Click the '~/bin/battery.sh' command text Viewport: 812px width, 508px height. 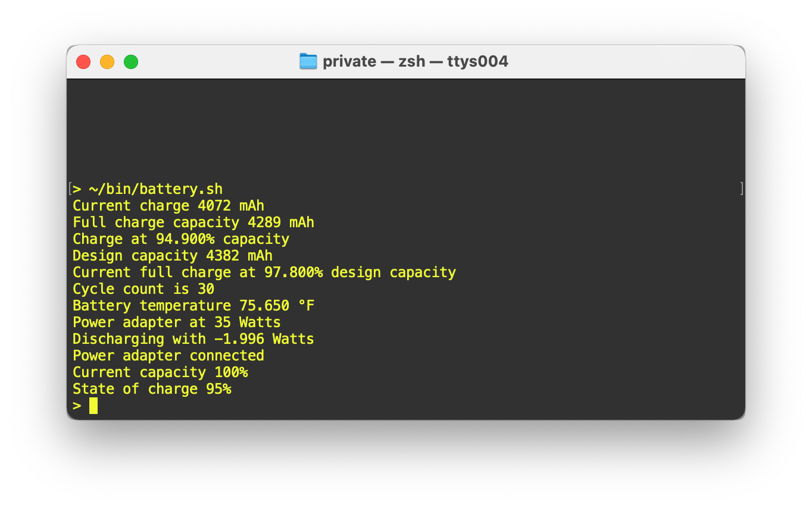156,189
